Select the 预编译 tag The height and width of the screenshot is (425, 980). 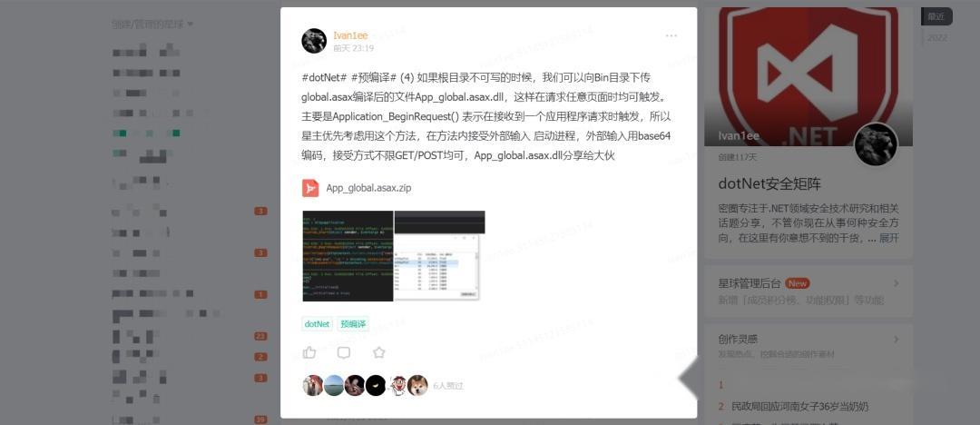[353, 324]
